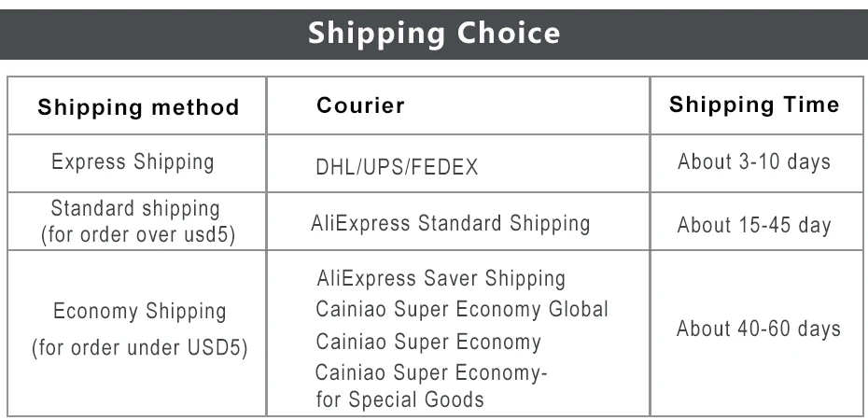The height and width of the screenshot is (420, 868).
Task: Select the Shipping Time column header
Action: click(754, 105)
